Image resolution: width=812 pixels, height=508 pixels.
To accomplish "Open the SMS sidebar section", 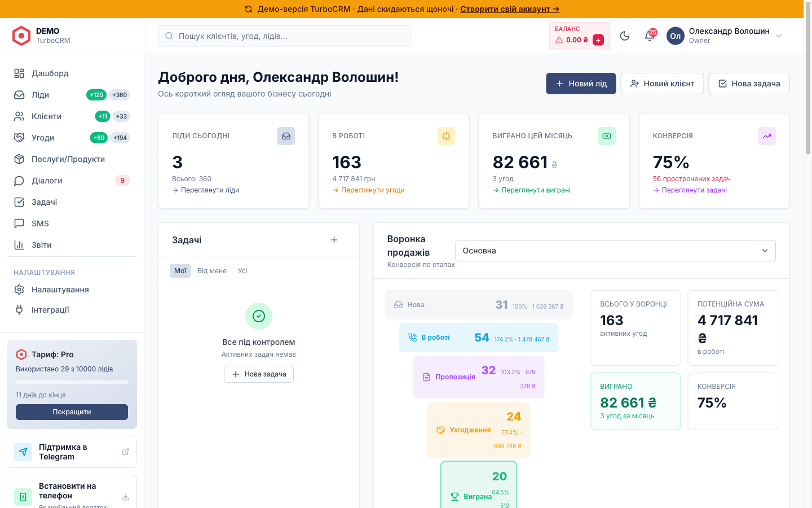I will [72, 224].
